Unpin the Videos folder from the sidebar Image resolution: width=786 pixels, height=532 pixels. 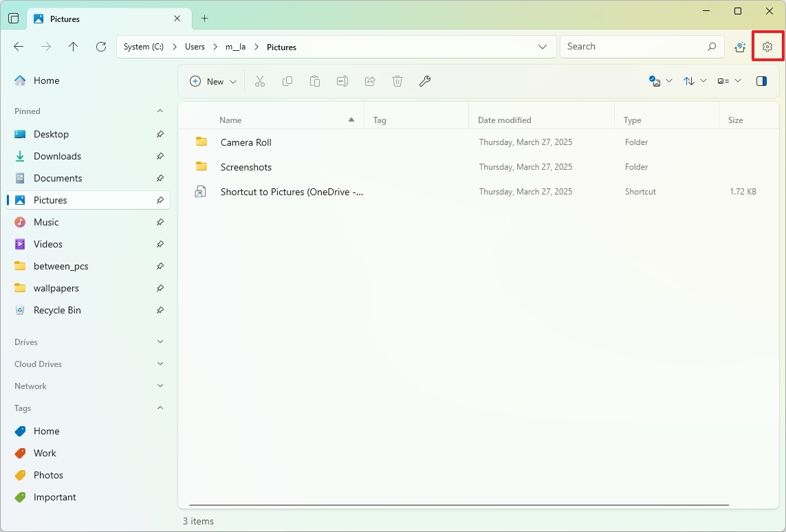click(x=160, y=244)
